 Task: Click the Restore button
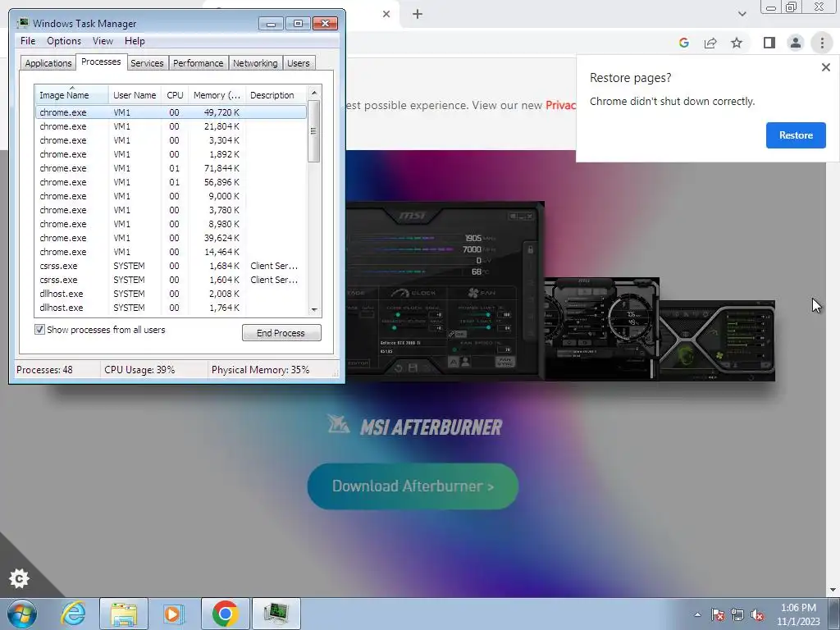(796, 135)
